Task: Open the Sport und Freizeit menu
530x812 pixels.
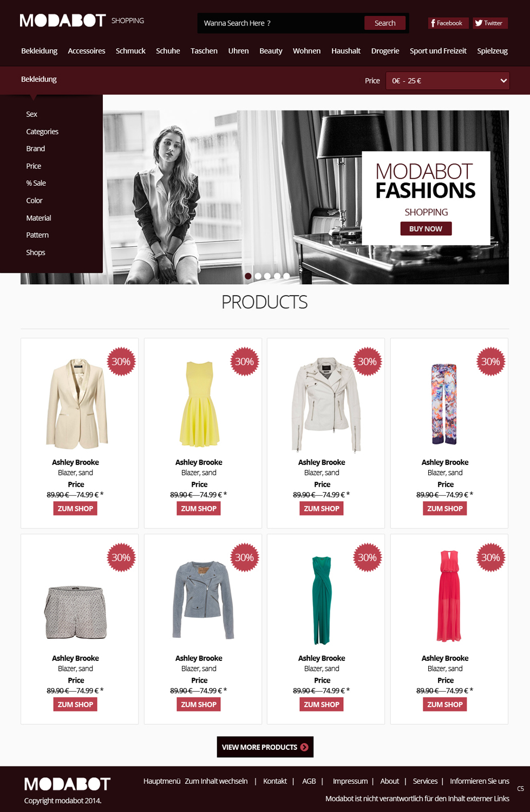Action: [438, 51]
